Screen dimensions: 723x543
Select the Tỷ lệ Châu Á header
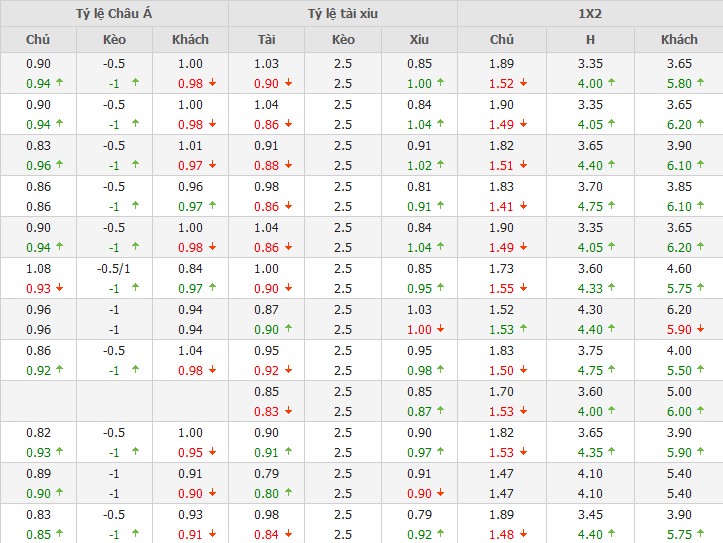[114, 13]
